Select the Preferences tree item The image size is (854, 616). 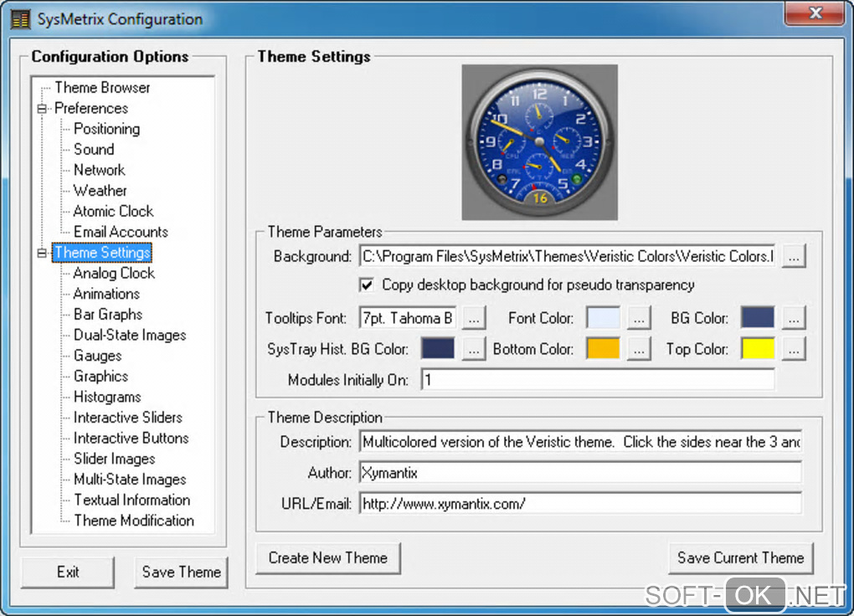click(91, 108)
